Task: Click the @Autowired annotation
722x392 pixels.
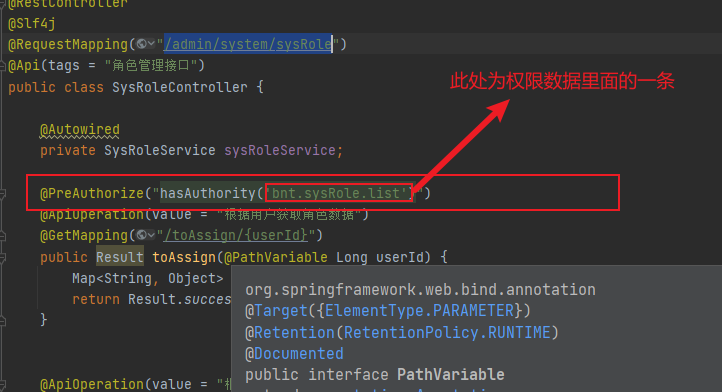Action: tap(80, 130)
